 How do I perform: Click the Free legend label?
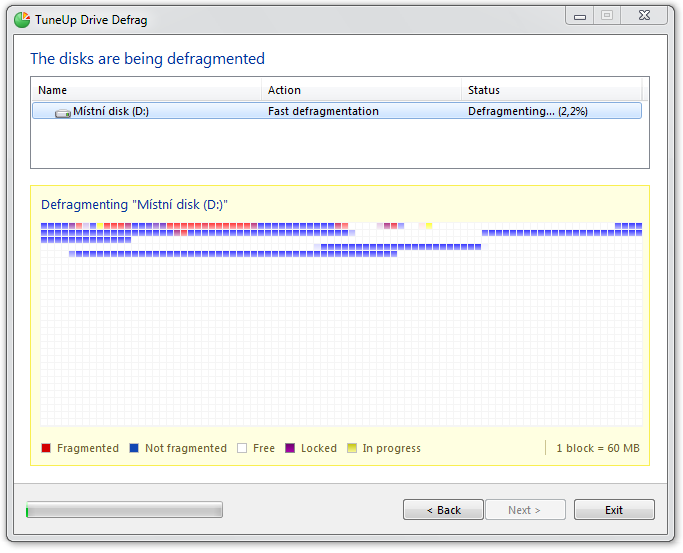(264, 448)
